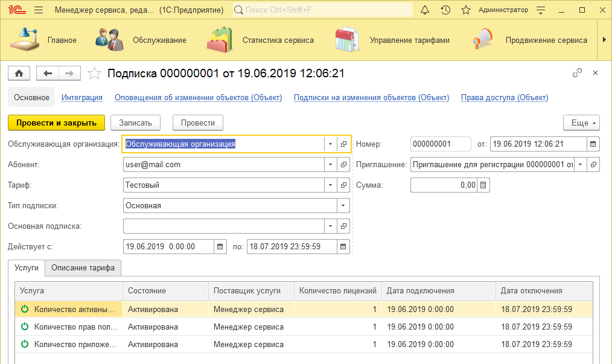The width and height of the screenshot is (612, 364).
Task: Open calculator for Сумма field
Action: 483,185
